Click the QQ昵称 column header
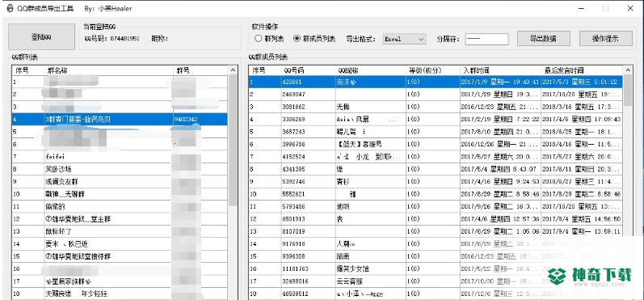Image resolution: width=644 pixels, height=300 pixels. click(370, 70)
